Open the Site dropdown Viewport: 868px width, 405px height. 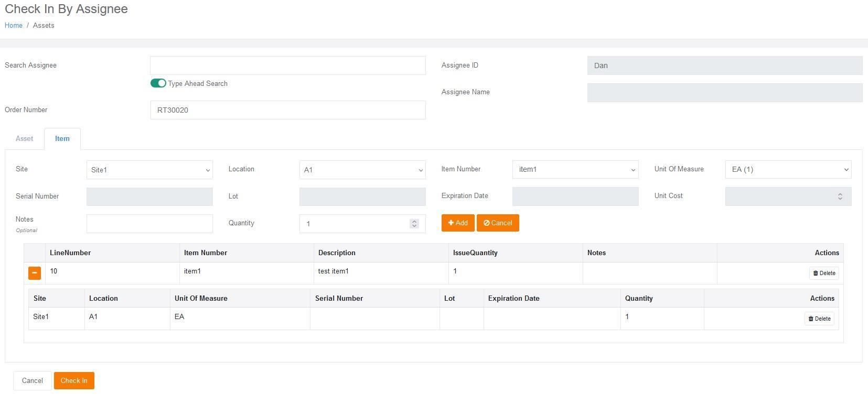(x=149, y=170)
